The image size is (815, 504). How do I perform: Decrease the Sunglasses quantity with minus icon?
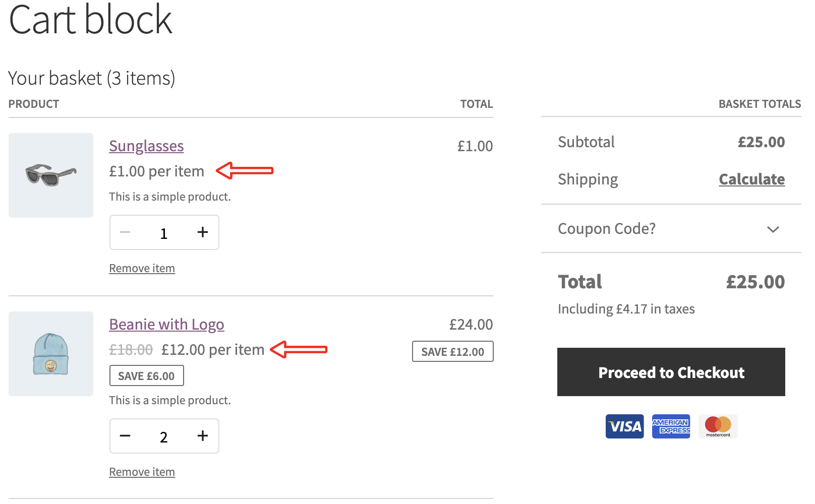point(125,232)
